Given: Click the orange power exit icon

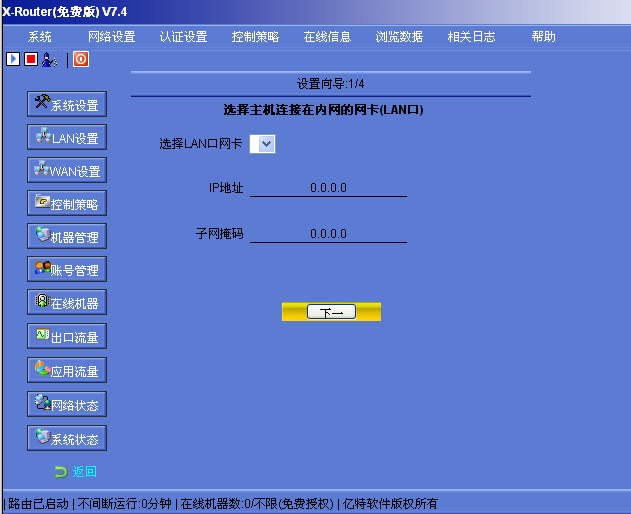Looking at the screenshot, I should (x=81, y=59).
